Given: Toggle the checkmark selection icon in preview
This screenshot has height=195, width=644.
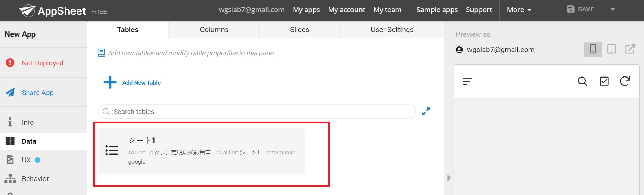Looking at the screenshot, I should pos(604,81).
